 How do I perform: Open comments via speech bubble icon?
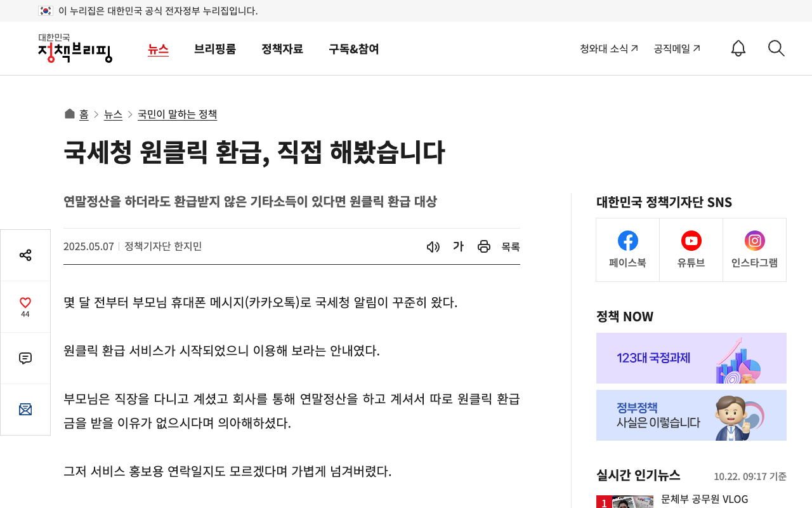click(x=25, y=358)
